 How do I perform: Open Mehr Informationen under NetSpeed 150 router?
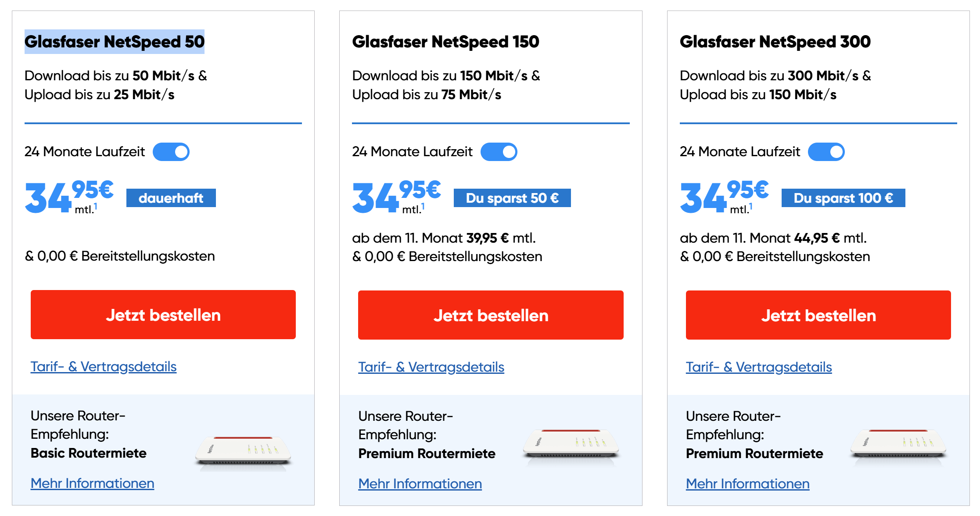(420, 484)
